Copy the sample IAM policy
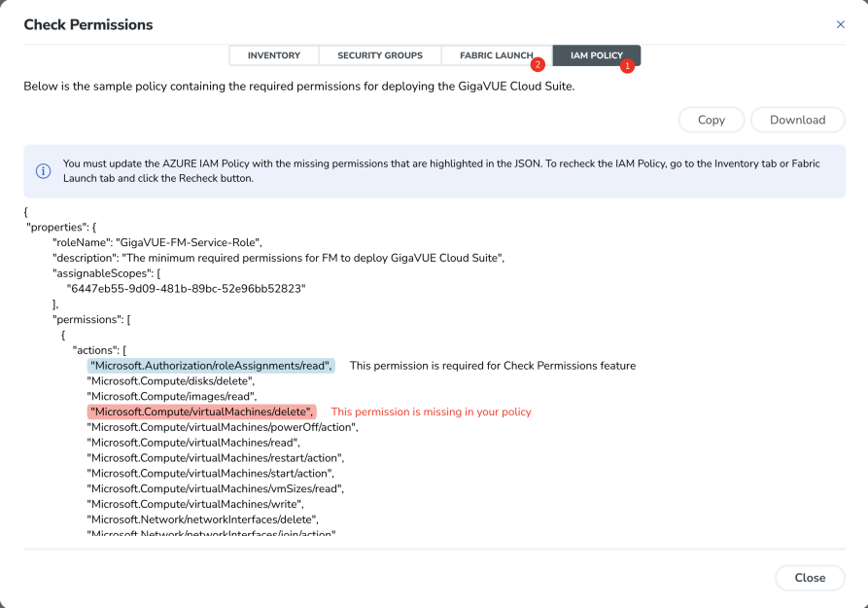This screenshot has height=608, width=868. [x=711, y=120]
